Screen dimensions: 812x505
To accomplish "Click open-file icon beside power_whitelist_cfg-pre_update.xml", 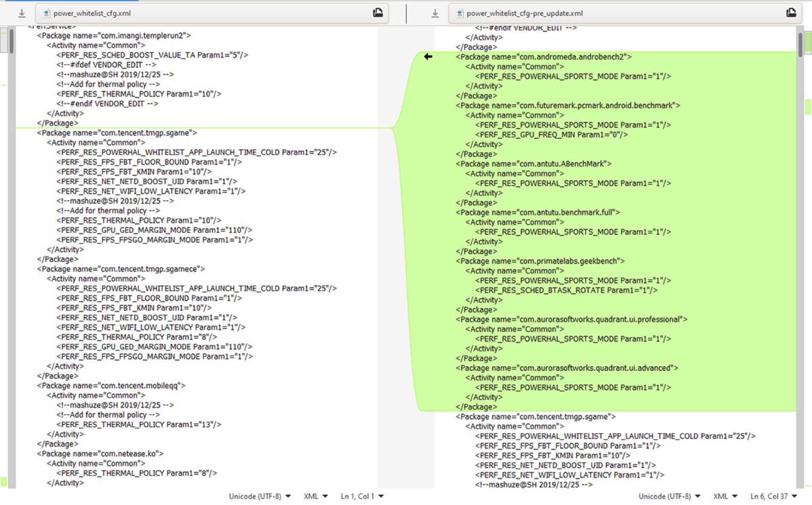I will (x=791, y=13).
